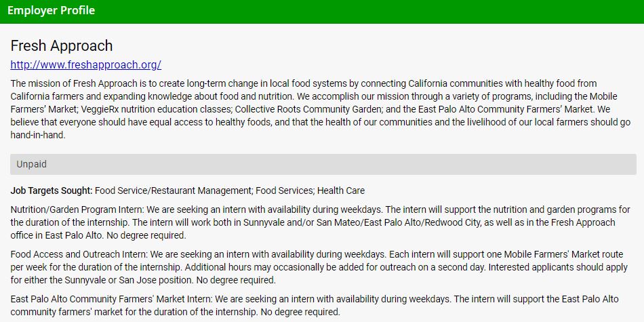Click the Health Care job target text
The width and height of the screenshot is (644, 322).
pos(341,190)
